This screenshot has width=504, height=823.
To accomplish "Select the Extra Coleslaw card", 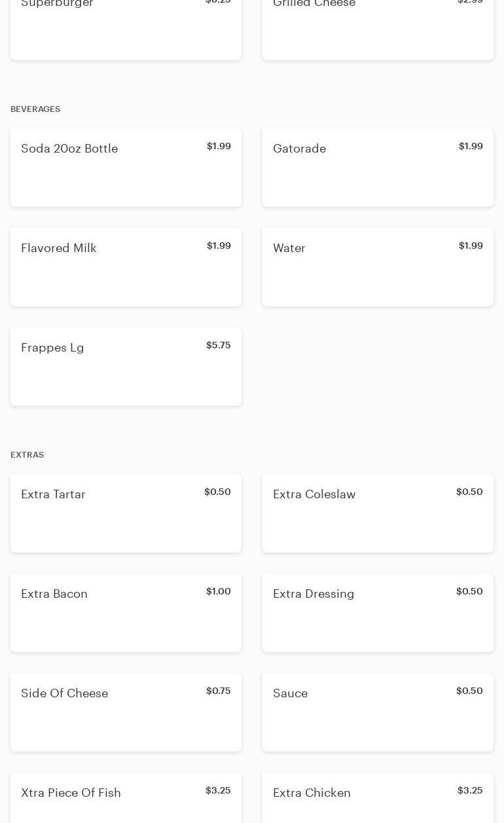I will [x=378, y=513].
